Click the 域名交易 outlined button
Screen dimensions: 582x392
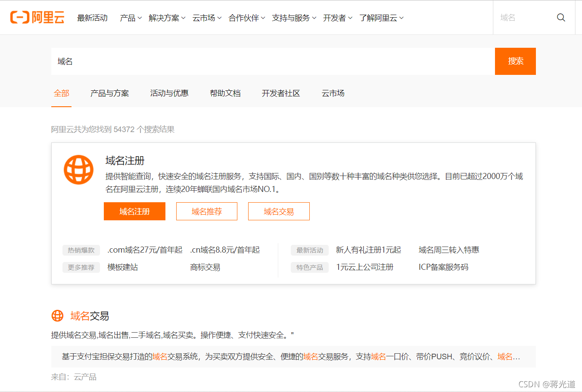[279, 211]
